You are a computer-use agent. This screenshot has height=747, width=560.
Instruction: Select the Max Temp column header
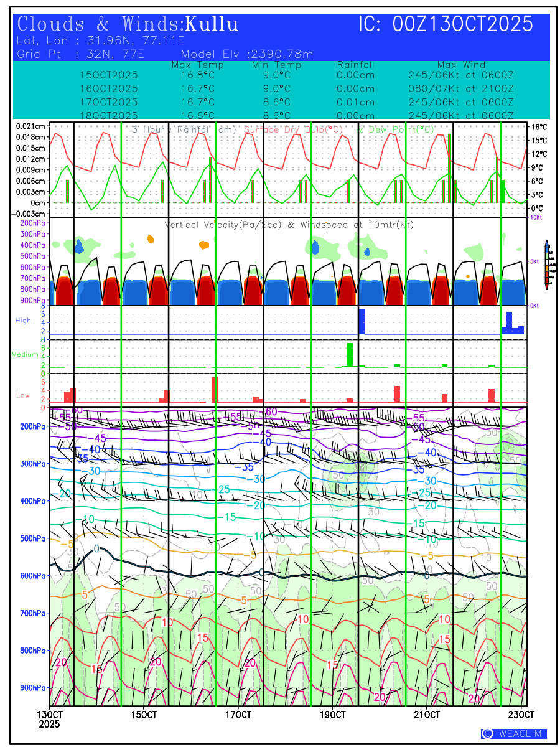197,65
